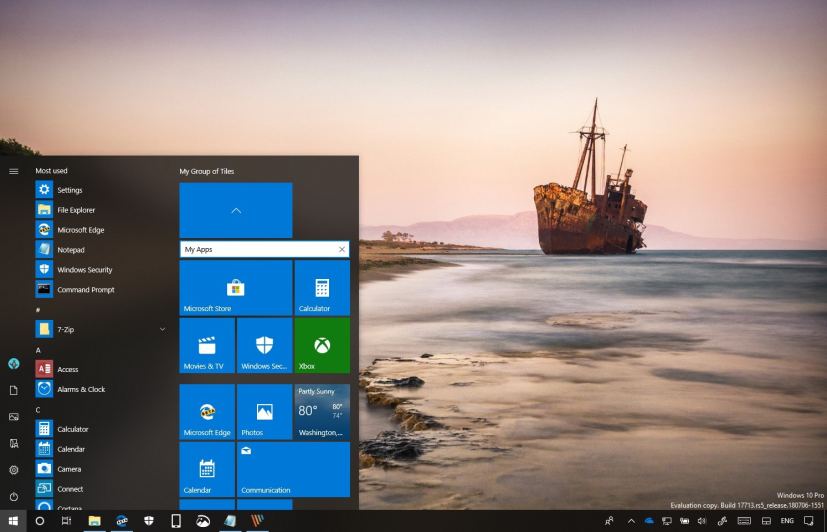Open the Windows Security tile
Viewport: 827px width, 532px height.
click(264, 345)
